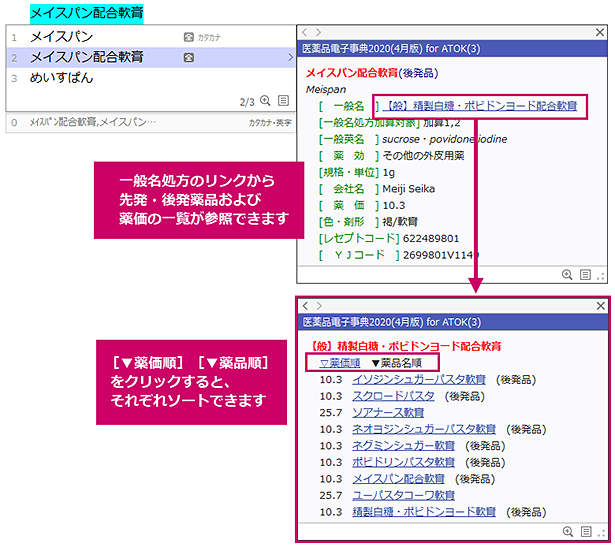Open 精製白糖・ポビドンヨード軟膏 link
Viewport: 615px width, 547px height.
tap(424, 512)
